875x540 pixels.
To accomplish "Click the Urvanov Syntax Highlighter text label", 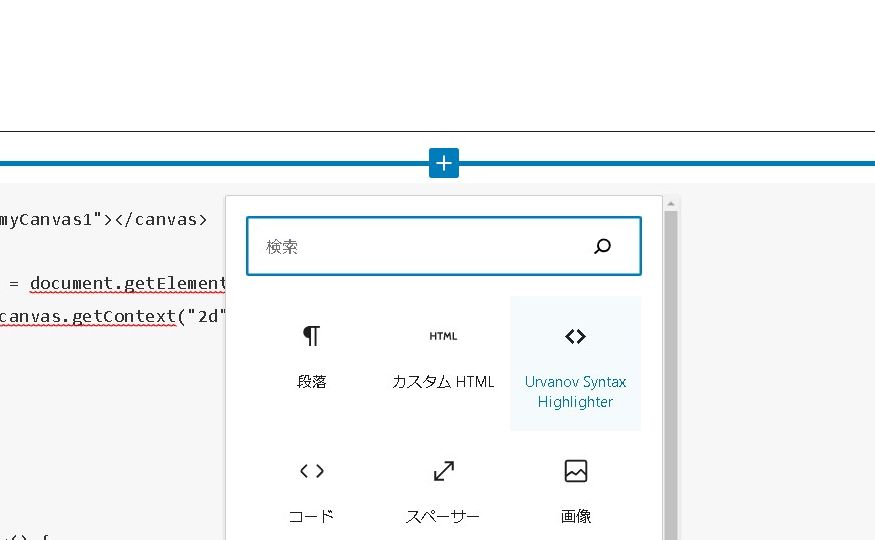I will coord(575,392).
